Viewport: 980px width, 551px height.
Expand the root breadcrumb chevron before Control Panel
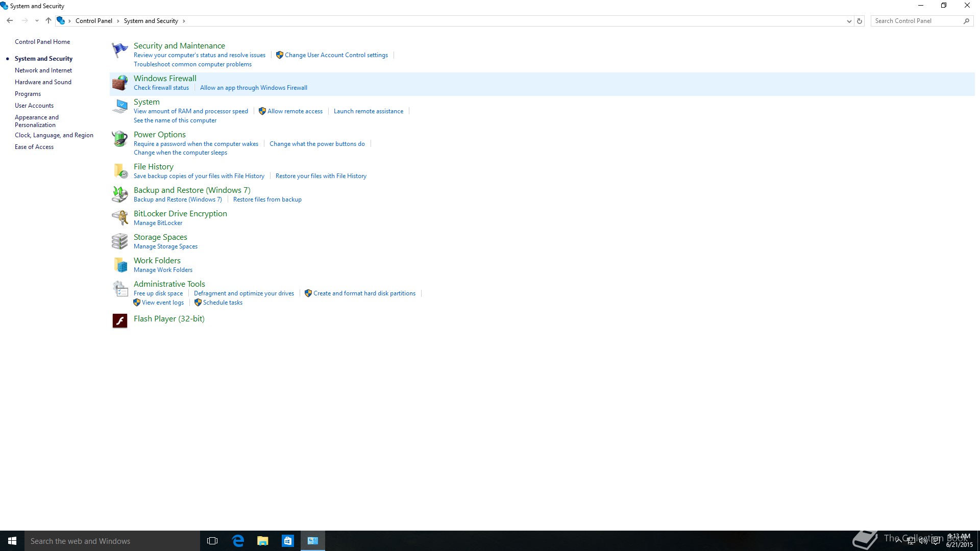point(70,21)
